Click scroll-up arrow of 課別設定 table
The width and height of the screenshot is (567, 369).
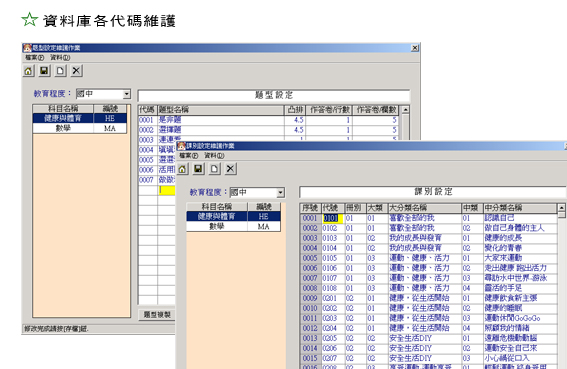point(561,208)
